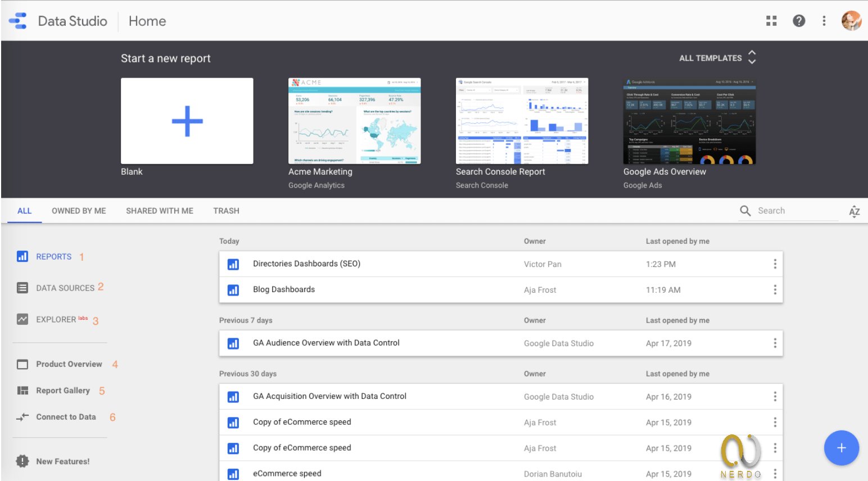Click the Report Gallery grid icon

(22, 391)
